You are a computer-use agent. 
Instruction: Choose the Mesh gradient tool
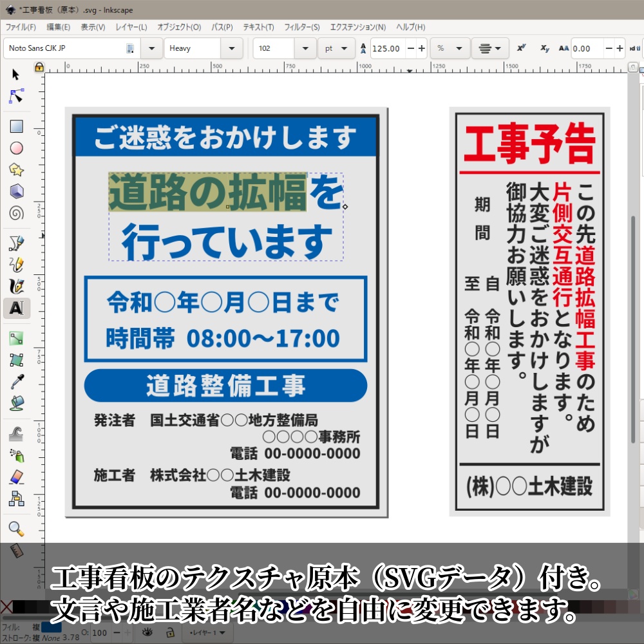(x=16, y=360)
